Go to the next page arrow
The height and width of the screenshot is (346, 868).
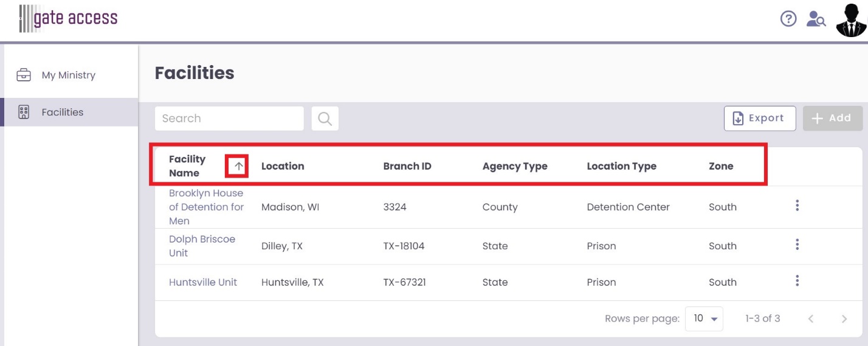click(844, 319)
